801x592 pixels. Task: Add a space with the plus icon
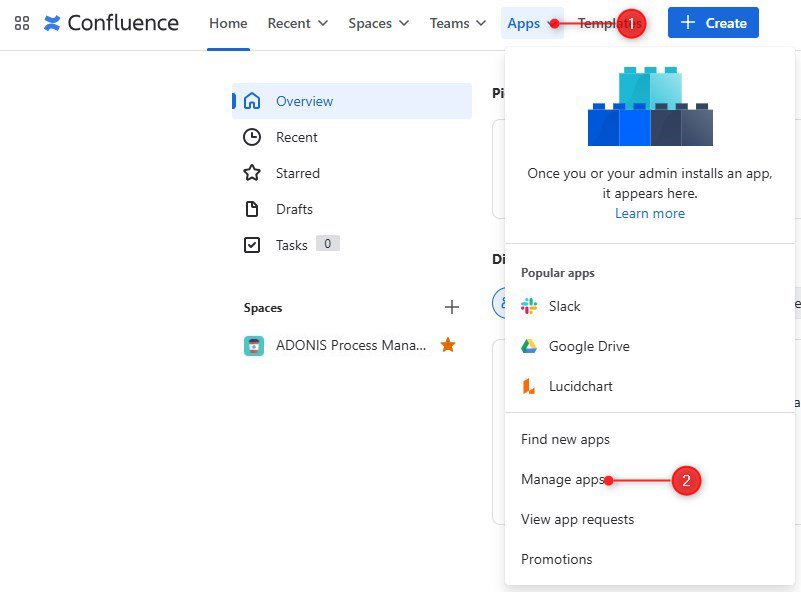click(x=452, y=307)
